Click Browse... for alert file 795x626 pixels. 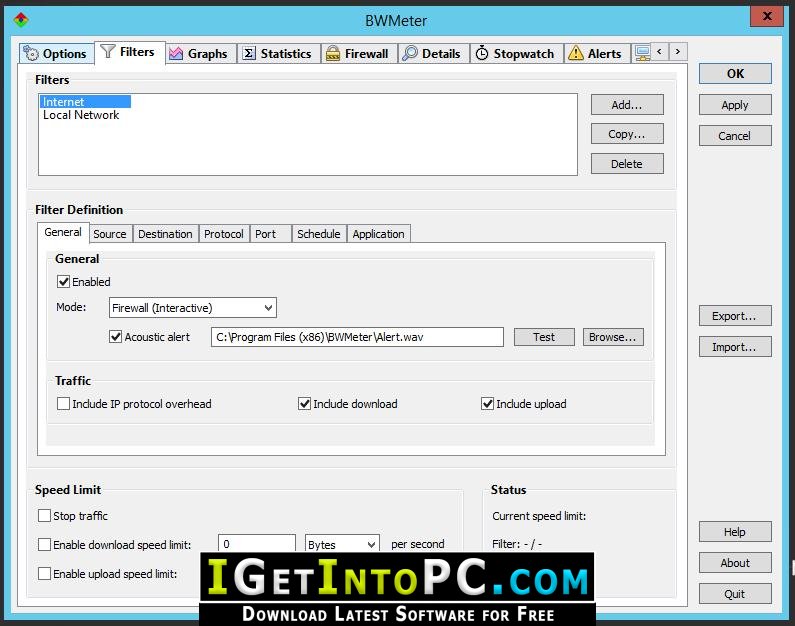613,337
